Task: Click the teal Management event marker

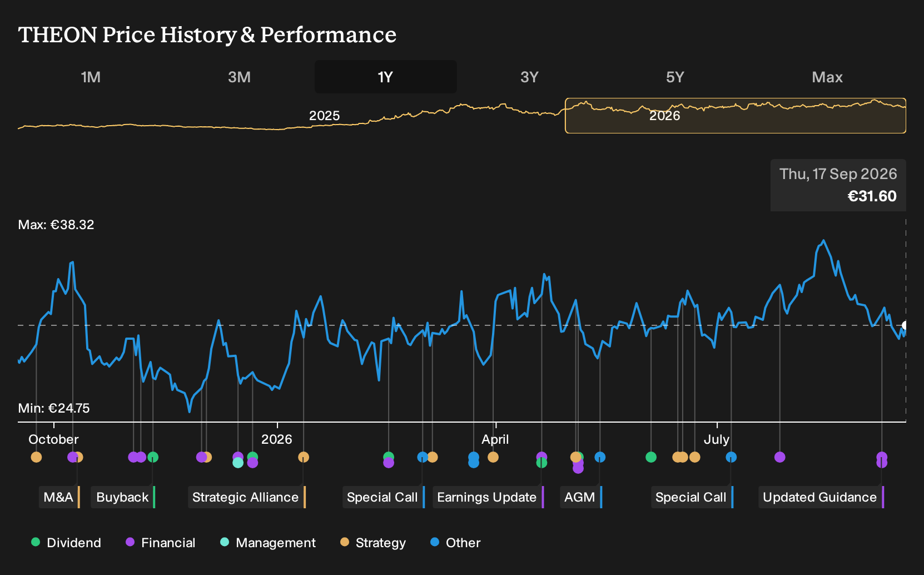Action: [x=238, y=463]
